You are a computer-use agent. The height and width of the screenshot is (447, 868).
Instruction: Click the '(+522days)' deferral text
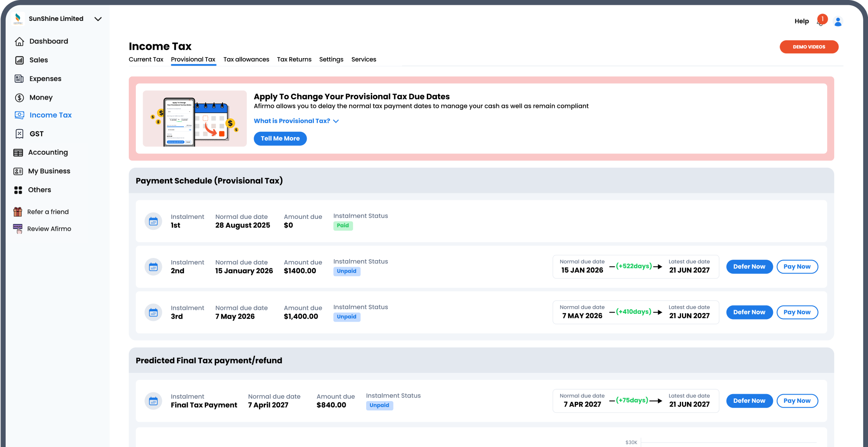pyautogui.click(x=634, y=266)
